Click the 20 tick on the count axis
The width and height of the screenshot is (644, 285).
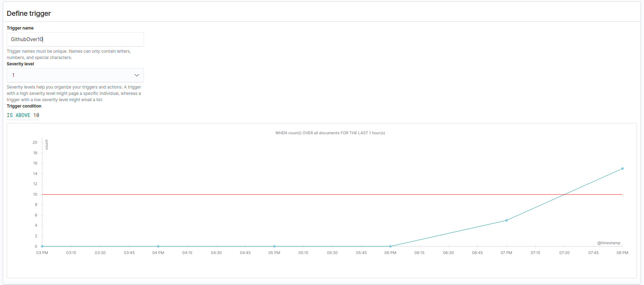coord(35,142)
